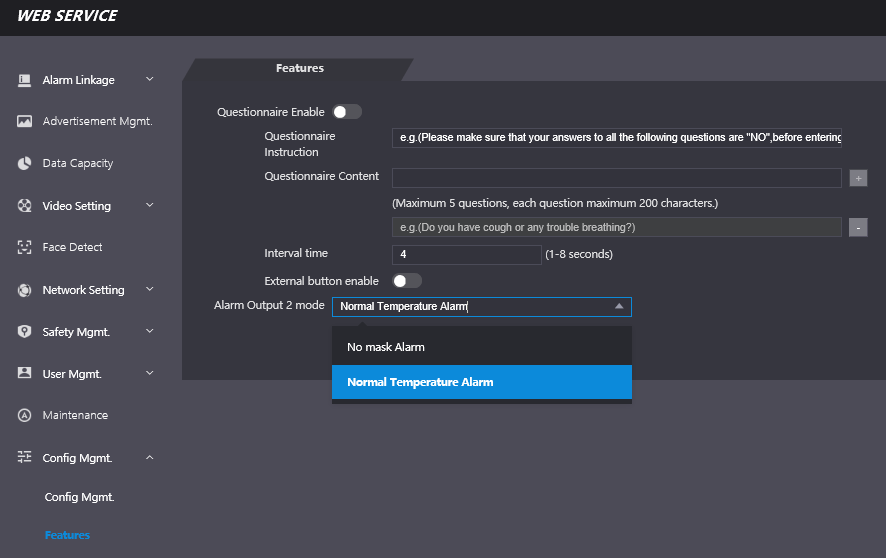Collapse the Config Mgmt. section chevron
Image resolution: width=886 pixels, height=558 pixels.
[150, 458]
